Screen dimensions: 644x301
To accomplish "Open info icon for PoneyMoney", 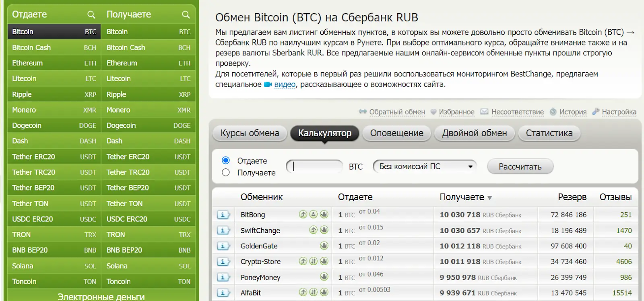I will [223, 277].
